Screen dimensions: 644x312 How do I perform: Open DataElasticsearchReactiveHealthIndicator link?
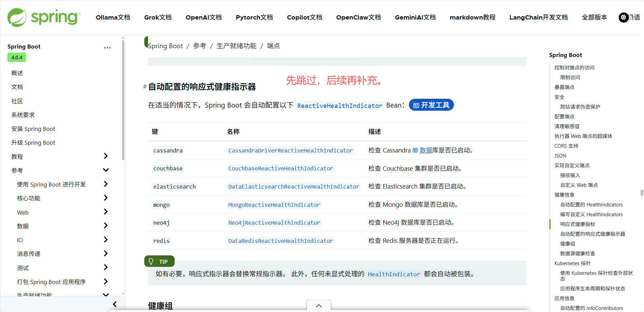tap(294, 187)
